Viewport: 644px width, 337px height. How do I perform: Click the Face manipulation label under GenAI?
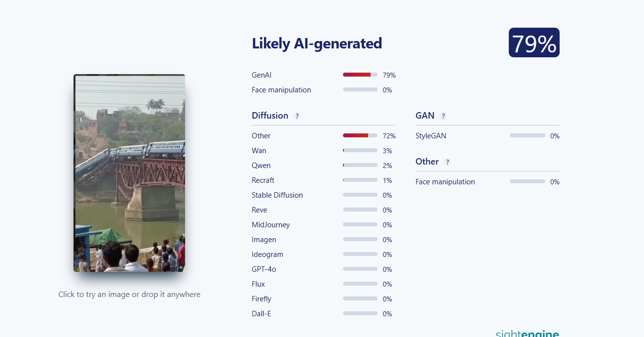(x=281, y=90)
